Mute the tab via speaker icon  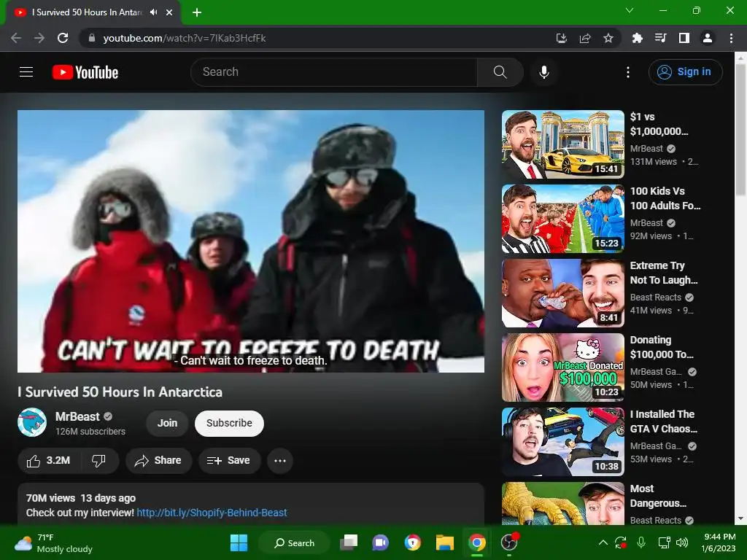coord(153,12)
